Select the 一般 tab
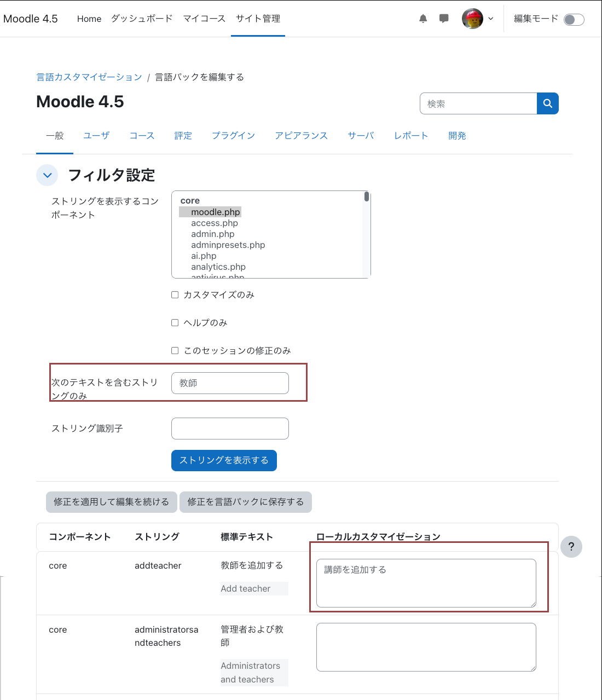The width and height of the screenshot is (602, 700). pos(55,136)
